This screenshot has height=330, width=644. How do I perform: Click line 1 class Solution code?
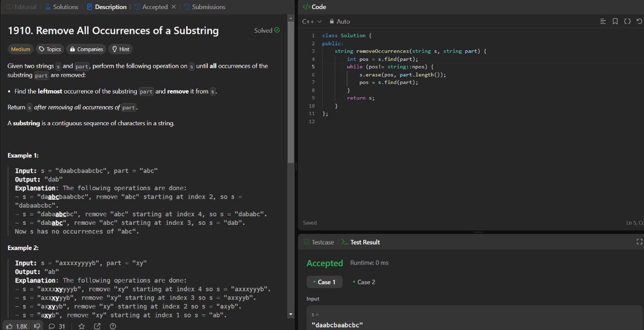coord(346,35)
